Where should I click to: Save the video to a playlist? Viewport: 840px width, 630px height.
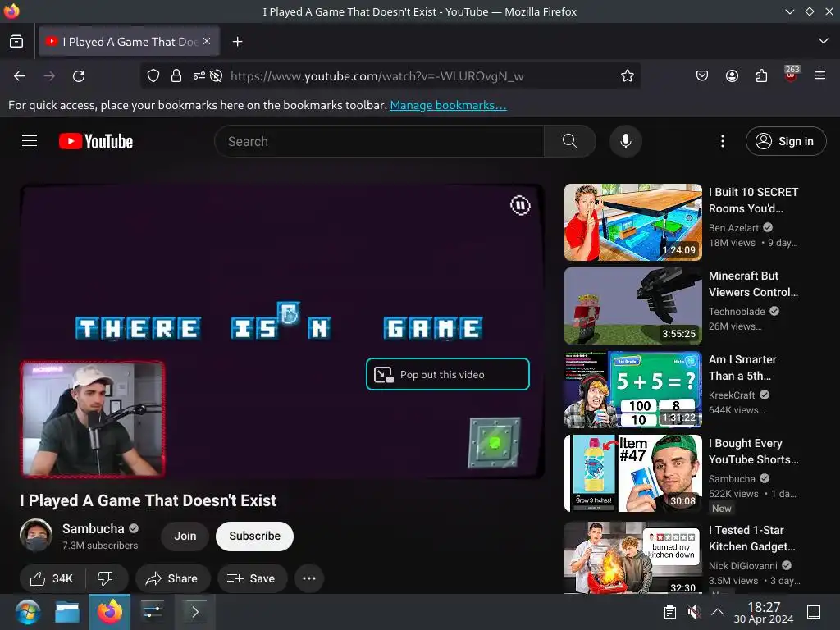(252, 578)
